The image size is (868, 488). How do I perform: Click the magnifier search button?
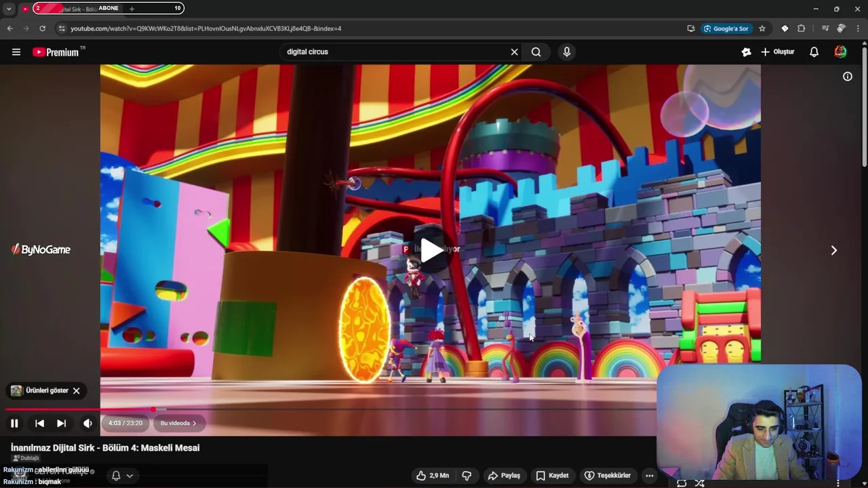(x=536, y=52)
